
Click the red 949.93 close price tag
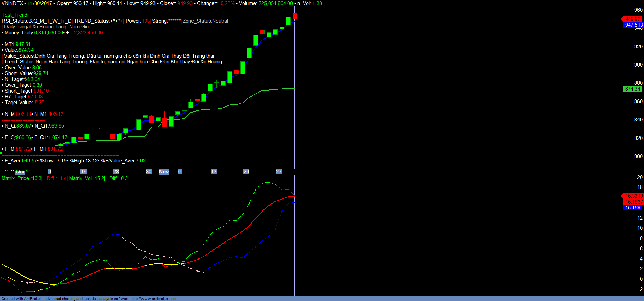coord(632,19)
